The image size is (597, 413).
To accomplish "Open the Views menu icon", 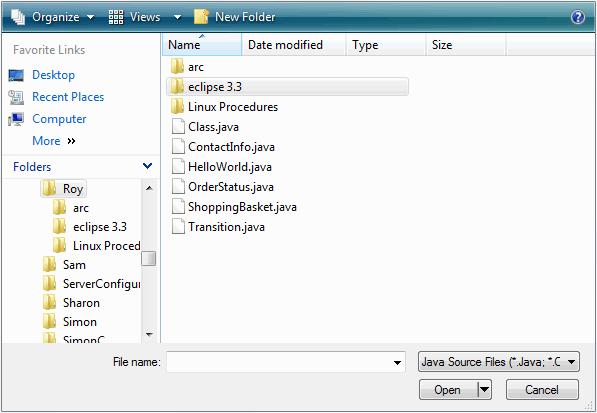I will pyautogui.click(x=116, y=17).
